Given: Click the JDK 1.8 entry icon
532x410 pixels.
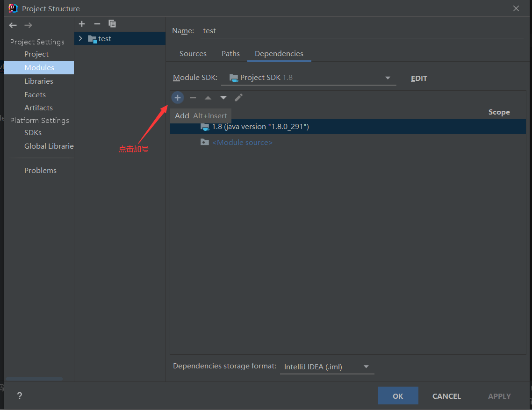Looking at the screenshot, I should 205,127.
